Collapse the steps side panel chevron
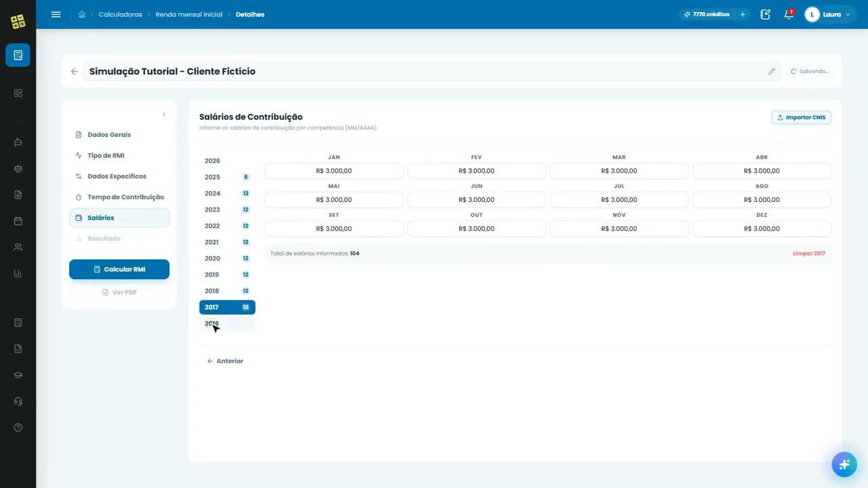Screen dimensions: 868x488 [164, 115]
